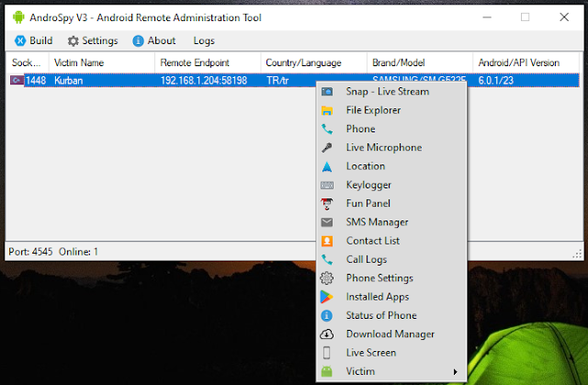This screenshot has height=385, width=588.
Task: Click the orange contact icon beside Contact List
Action: (x=327, y=241)
